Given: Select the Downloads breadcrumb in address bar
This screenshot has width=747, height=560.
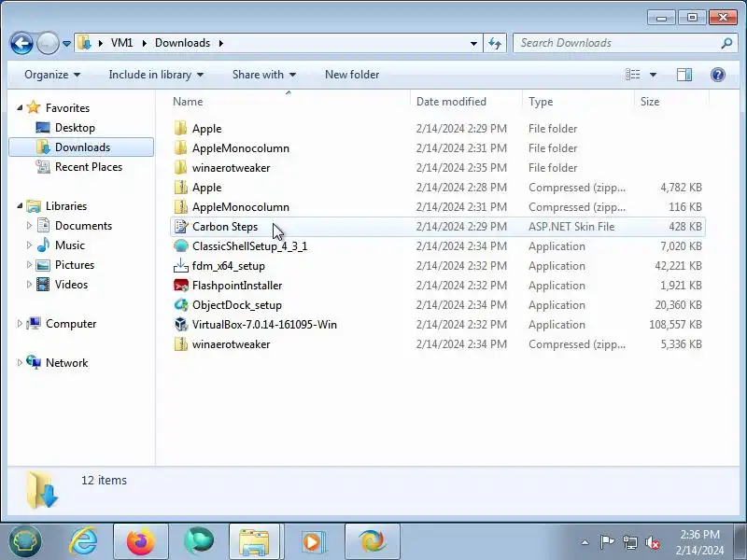Looking at the screenshot, I should coord(182,43).
